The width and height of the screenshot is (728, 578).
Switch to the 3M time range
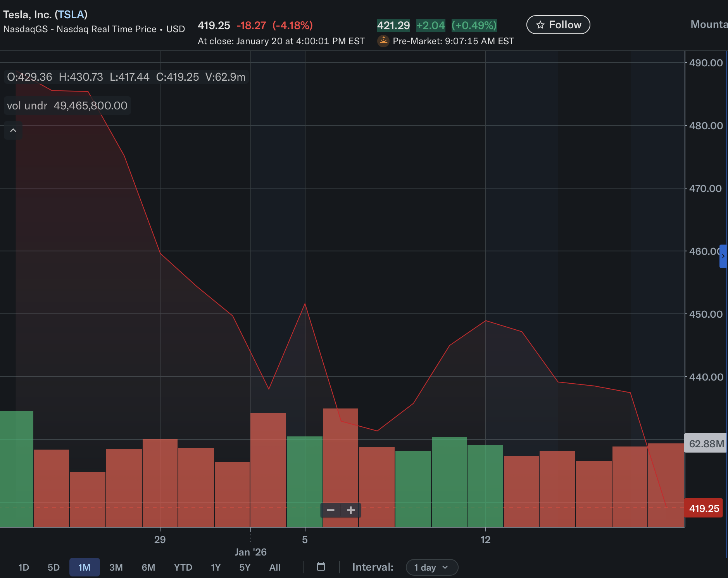[116, 568]
